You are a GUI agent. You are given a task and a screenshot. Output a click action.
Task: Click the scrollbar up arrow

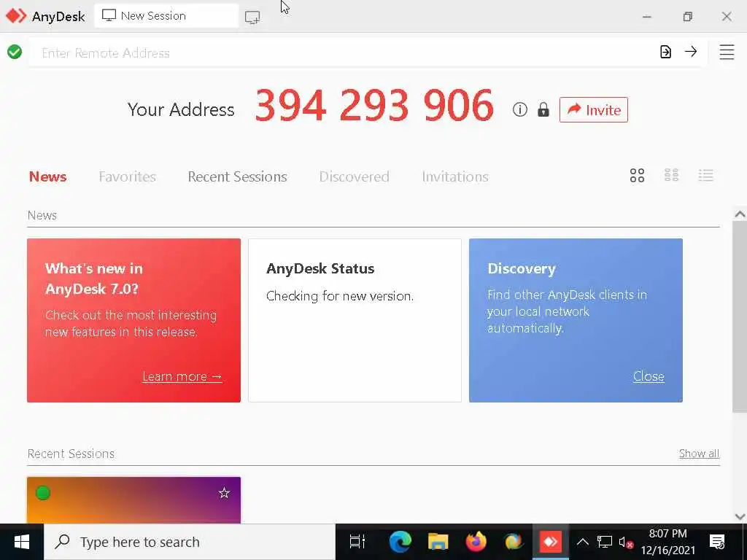[x=740, y=214]
